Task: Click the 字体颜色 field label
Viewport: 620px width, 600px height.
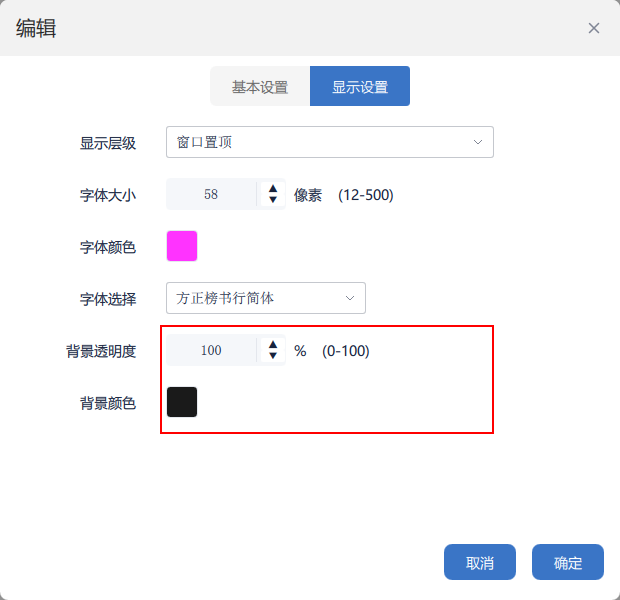Action: click(108, 247)
